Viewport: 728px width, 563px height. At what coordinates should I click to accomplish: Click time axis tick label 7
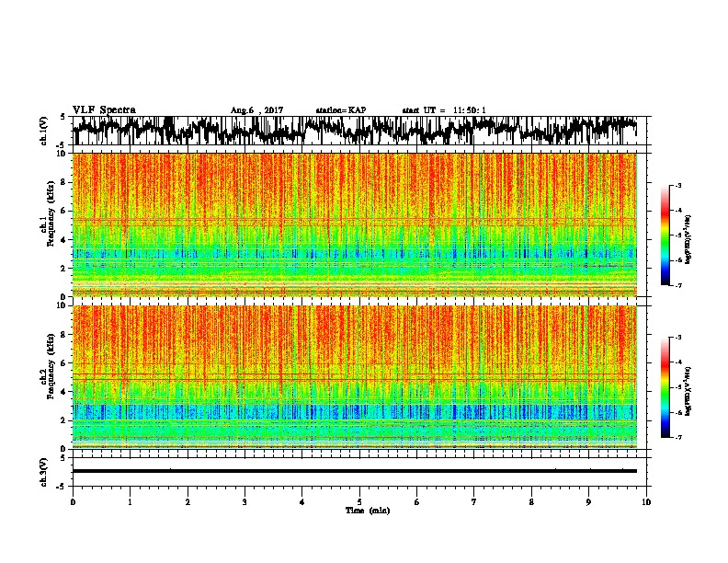click(474, 502)
